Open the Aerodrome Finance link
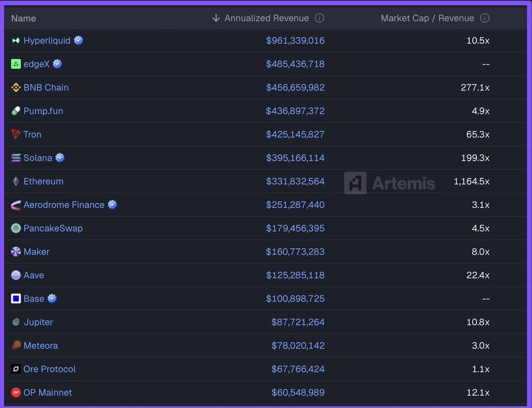Image resolution: width=532 pixels, height=408 pixels. coord(64,205)
